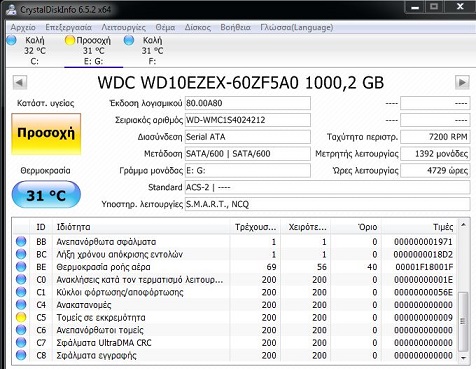Select the C: disk tab
Image resolution: width=476 pixels, height=369 pixels.
tap(35, 51)
